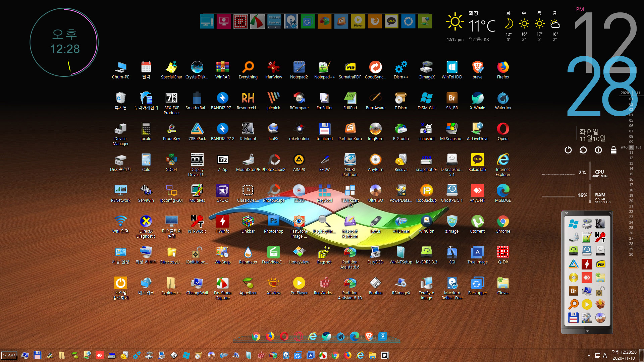This screenshot has width=644, height=362.
Task: Toggle IME indicator A in system tray
Action: point(605,355)
